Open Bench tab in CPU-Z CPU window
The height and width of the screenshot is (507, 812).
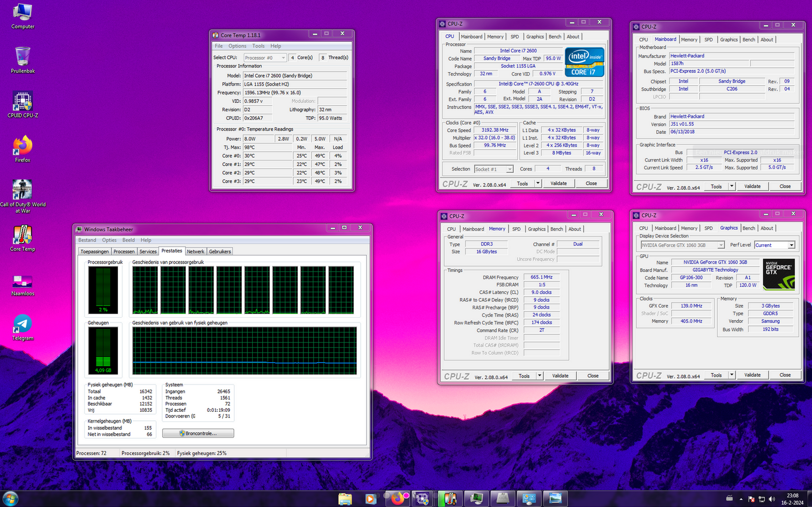(555, 37)
